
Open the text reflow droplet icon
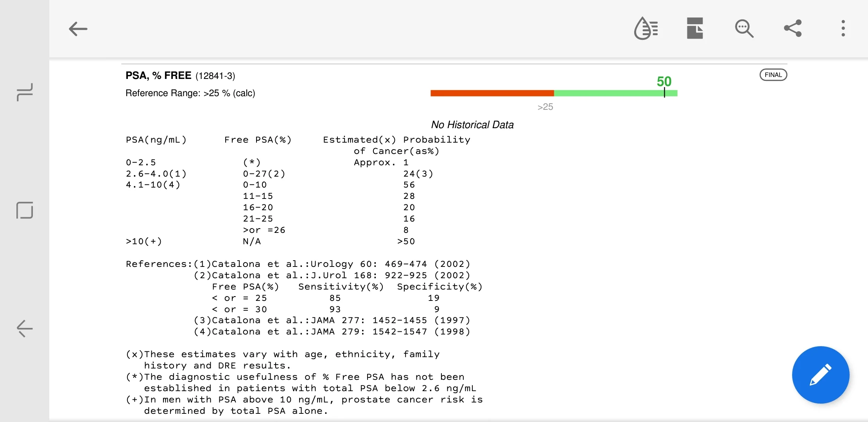click(646, 28)
